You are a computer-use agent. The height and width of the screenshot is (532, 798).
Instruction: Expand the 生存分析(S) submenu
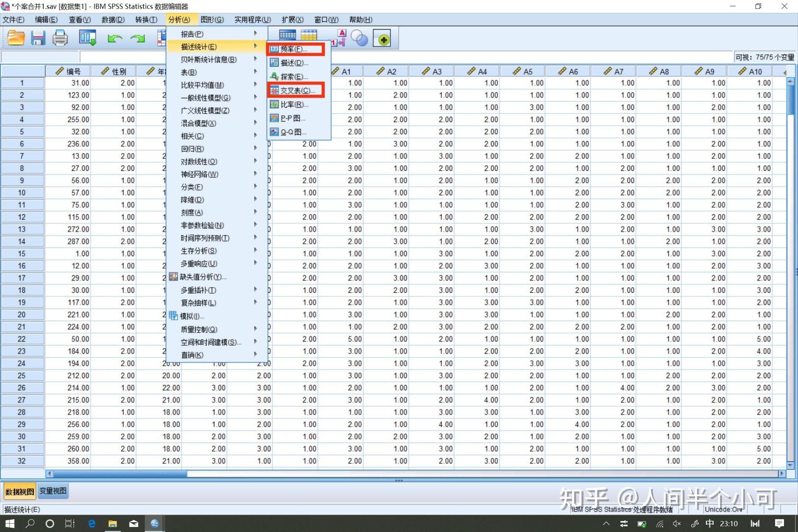(x=217, y=251)
